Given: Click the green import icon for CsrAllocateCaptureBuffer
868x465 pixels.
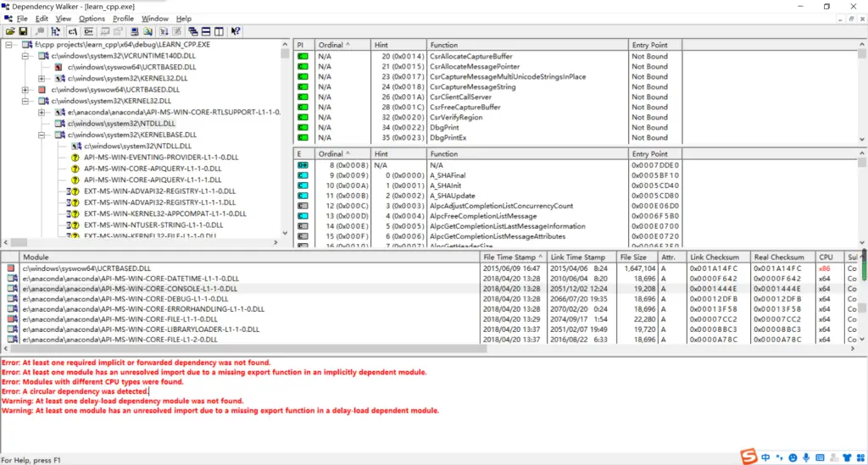Looking at the screenshot, I should [x=303, y=57].
